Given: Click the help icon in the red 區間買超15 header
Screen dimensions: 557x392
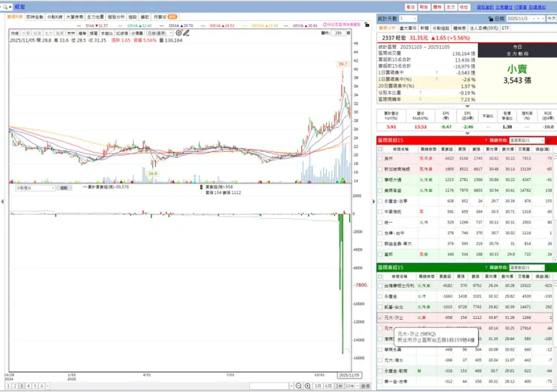Looking at the screenshot, I should (486, 140).
